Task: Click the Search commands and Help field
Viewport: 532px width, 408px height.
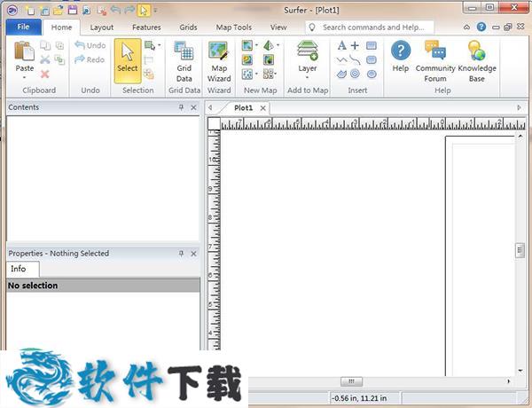Action: coord(370,27)
